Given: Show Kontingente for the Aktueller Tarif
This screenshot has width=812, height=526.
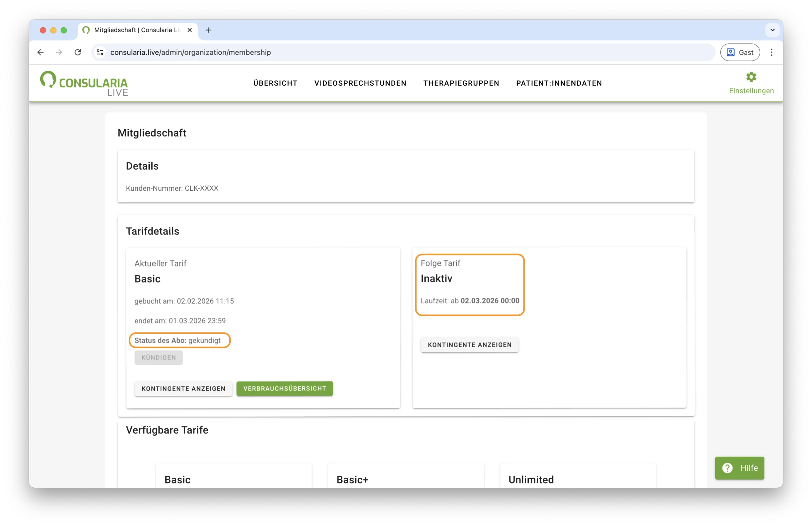Looking at the screenshot, I should tap(183, 388).
